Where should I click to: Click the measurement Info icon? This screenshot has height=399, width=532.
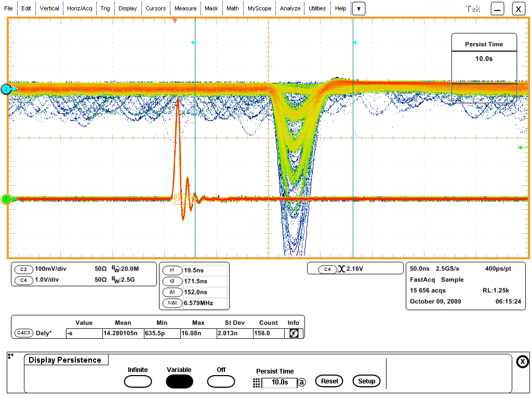click(x=294, y=334)
